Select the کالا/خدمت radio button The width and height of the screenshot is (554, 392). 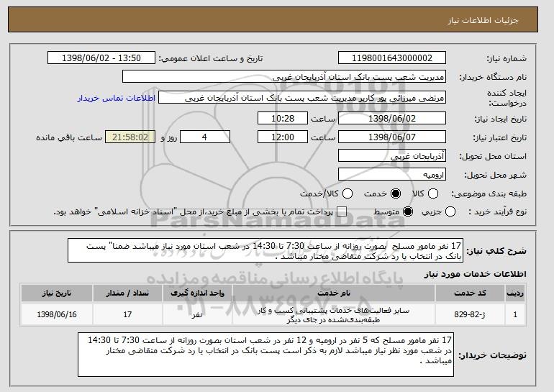click(348, 193)
